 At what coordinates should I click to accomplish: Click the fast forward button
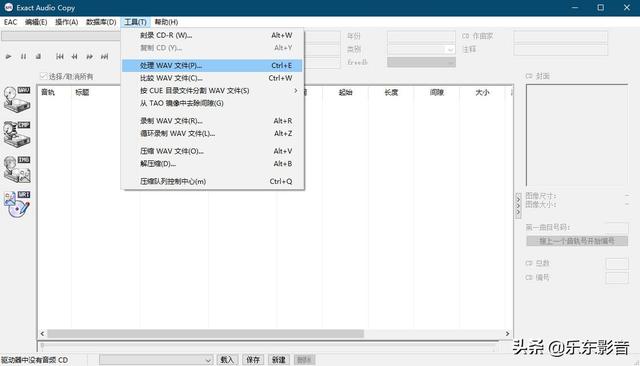89,56
